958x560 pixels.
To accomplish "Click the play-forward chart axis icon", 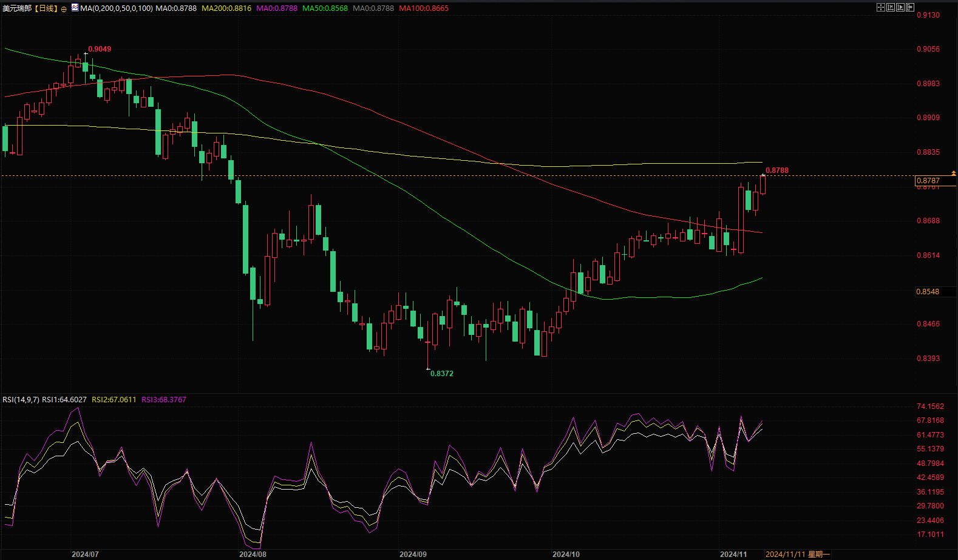I will (x=900, y=7).
